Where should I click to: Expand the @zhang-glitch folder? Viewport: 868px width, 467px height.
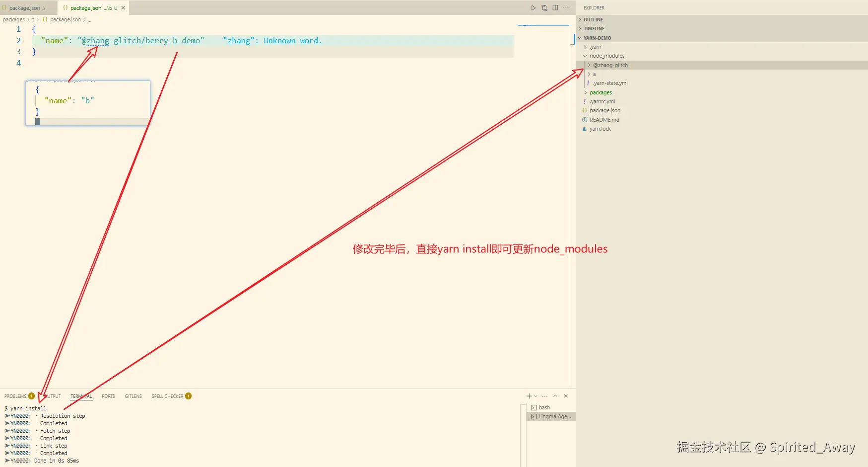pyautogui.click(x=610, y=65)
